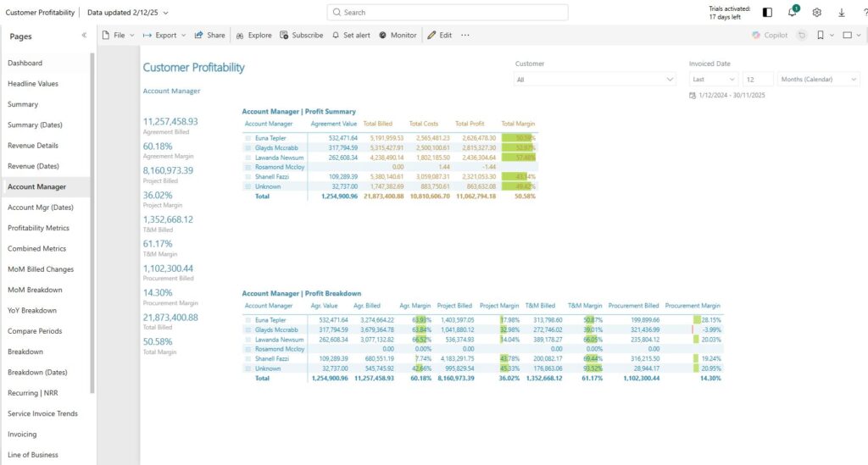Click the Total Margin column header
This screenshot has width=868, height=465.
tap(518, 125)
